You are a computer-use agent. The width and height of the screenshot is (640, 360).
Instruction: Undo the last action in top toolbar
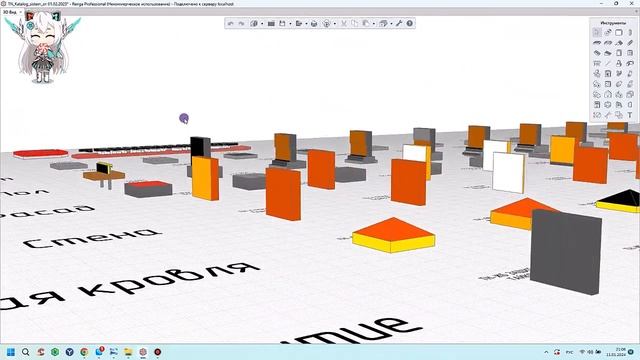(x=231, y=24)
